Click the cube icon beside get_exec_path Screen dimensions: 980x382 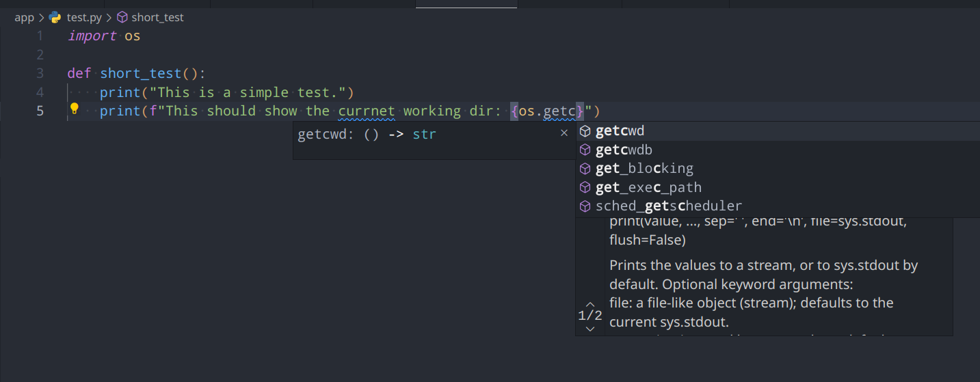coord(585,187)
